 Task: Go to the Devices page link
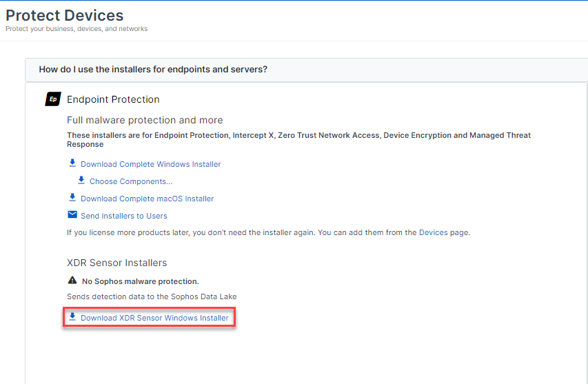coord(433,233)
